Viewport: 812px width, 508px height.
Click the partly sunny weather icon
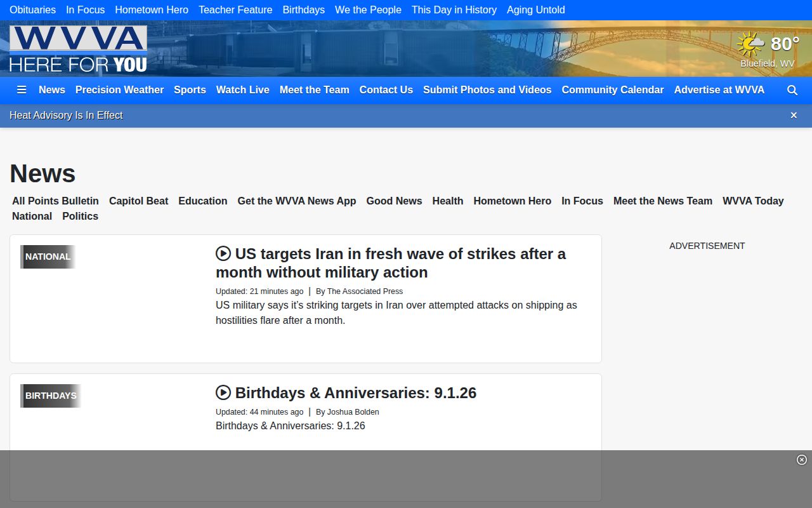click(x=750, y=44)
